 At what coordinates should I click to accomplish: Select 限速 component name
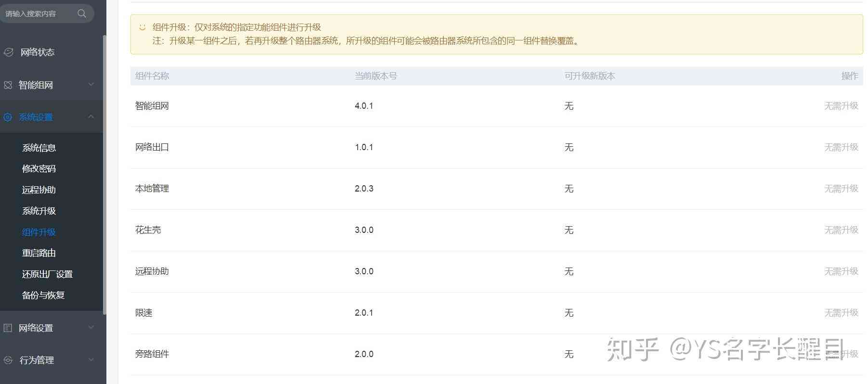tap(144, 313)
